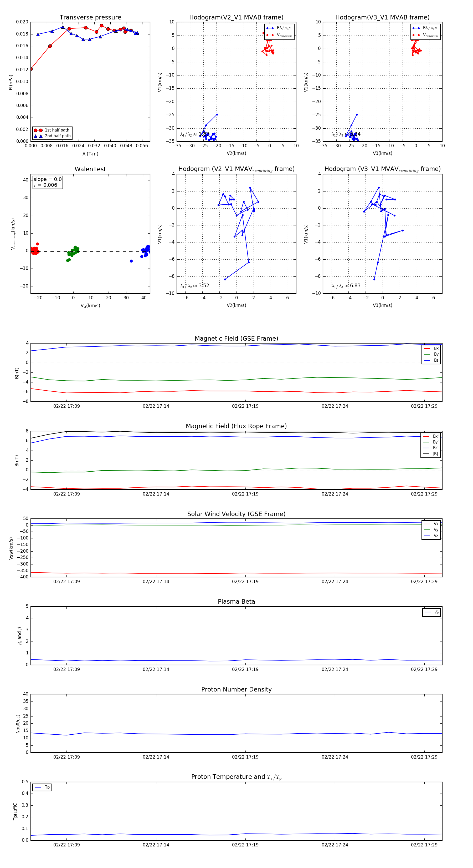The image size is (473, 868).
Task: Click the Vz legend entry in Solar Wind panel
Action: (x=431, y=536)
